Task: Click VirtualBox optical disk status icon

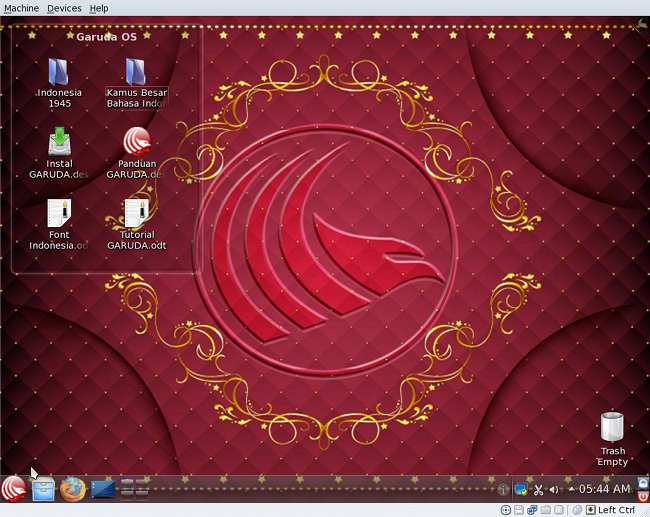Action: click(506, 510)
